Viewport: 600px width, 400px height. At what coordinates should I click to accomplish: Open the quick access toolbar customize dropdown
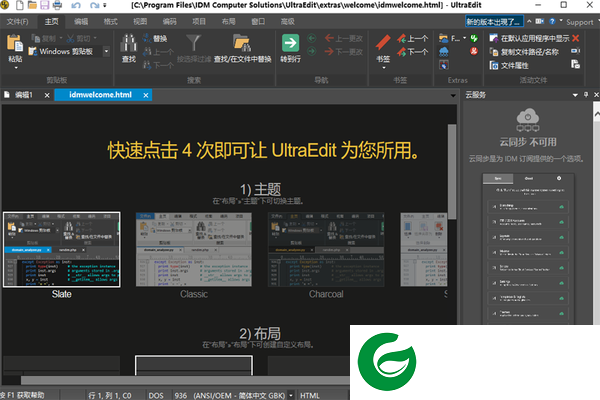[105, 5]
